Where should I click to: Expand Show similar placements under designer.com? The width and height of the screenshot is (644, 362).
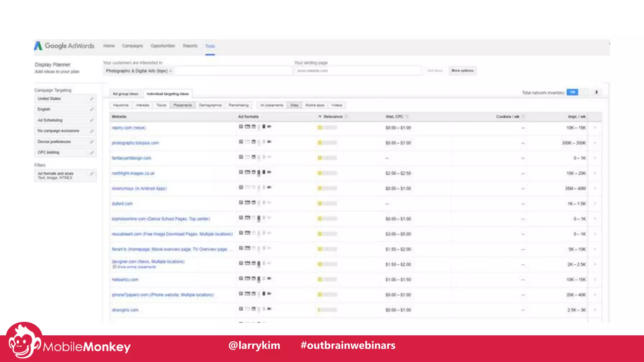(x=134, y=267)
